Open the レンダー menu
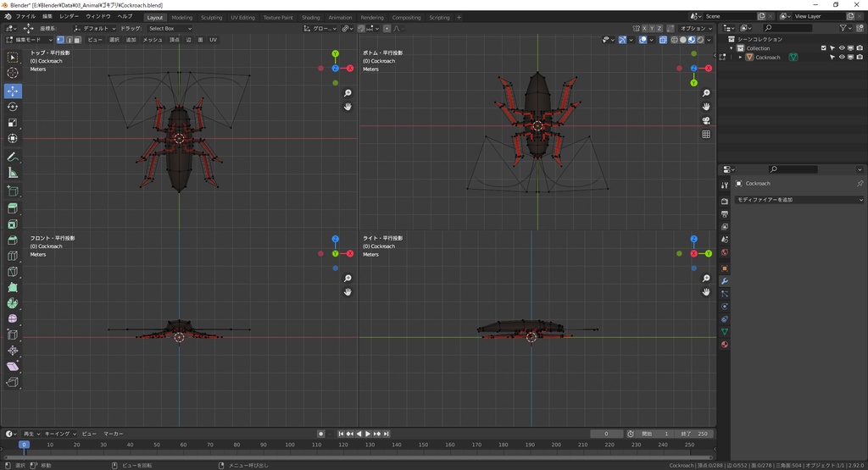Image resolution: width=868 pixels, height=470 pixels. [x=69, y=16]
